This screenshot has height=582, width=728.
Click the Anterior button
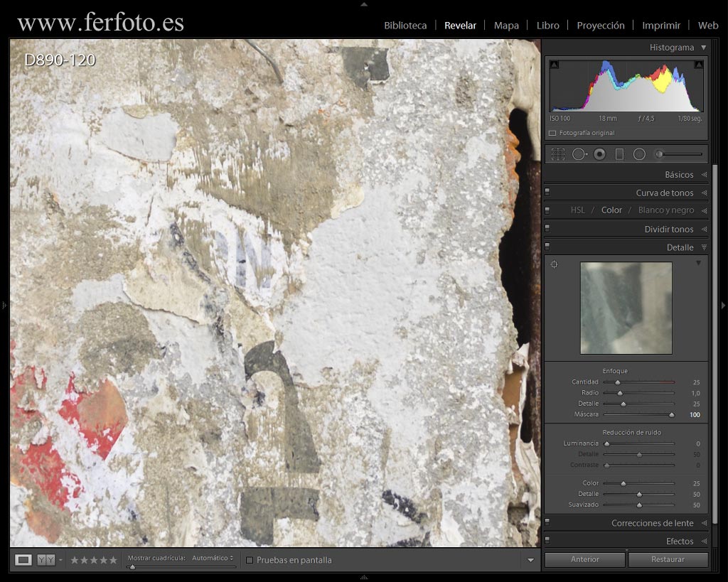point(584,559)
